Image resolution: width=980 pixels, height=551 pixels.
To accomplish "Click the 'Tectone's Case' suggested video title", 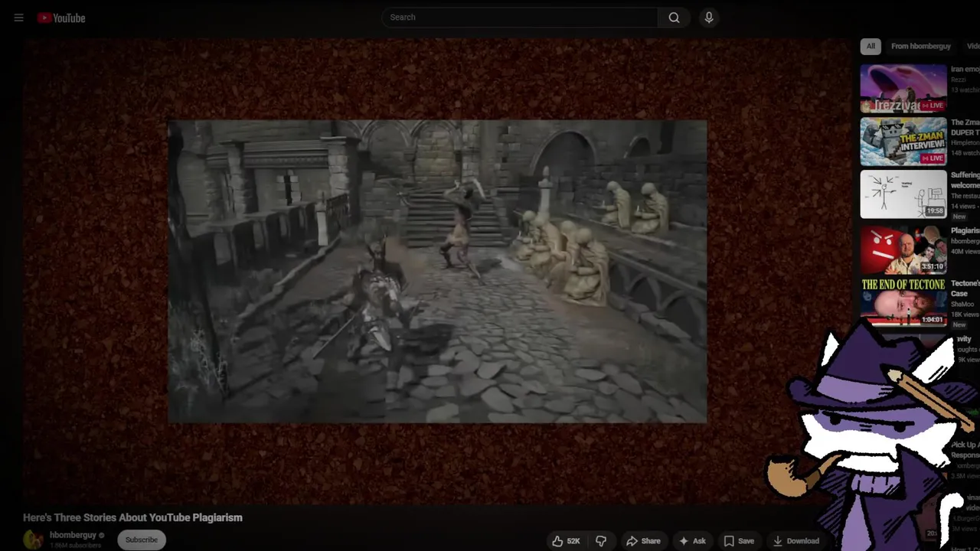I will click(965, 289).
